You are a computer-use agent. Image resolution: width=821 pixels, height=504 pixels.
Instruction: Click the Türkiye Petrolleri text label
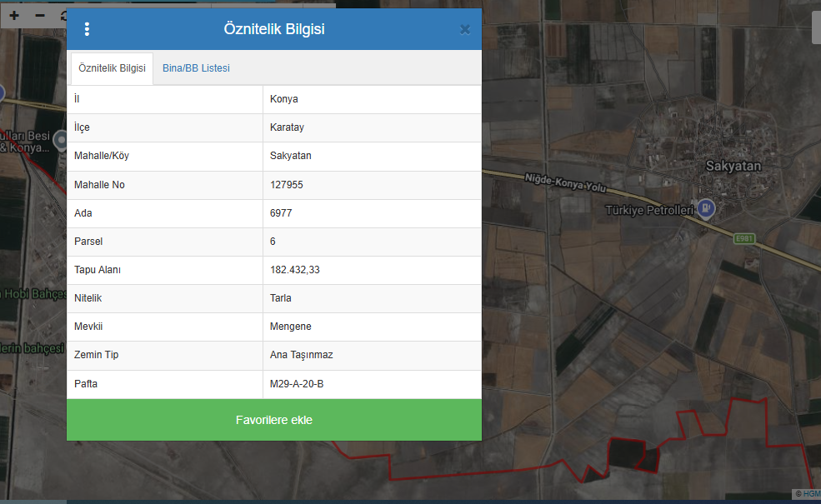649,211
